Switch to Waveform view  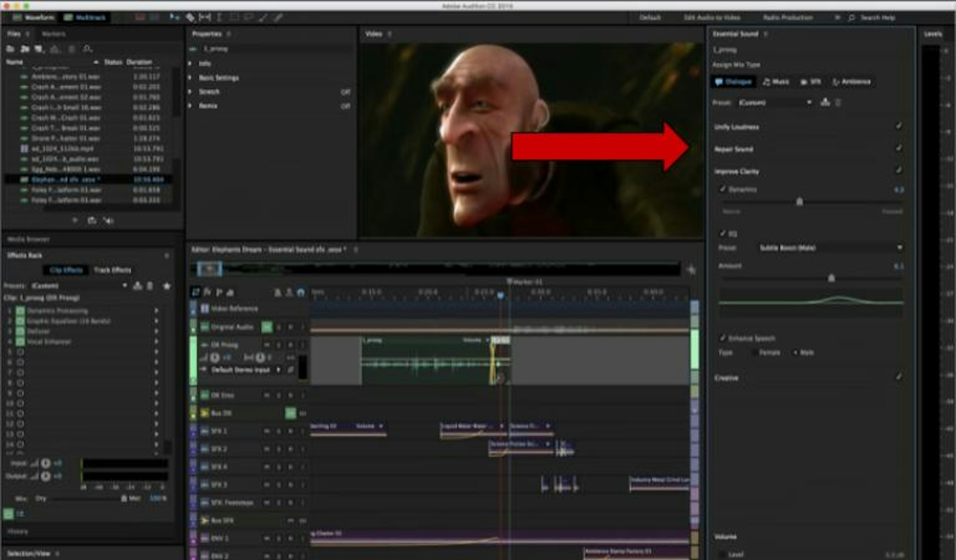tap(34, 17)
